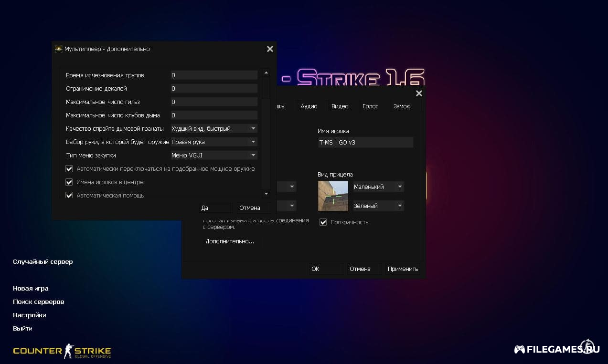608x364 pixels.
Task: Switch to the Видео tab
Action: (x=340, y=106)
